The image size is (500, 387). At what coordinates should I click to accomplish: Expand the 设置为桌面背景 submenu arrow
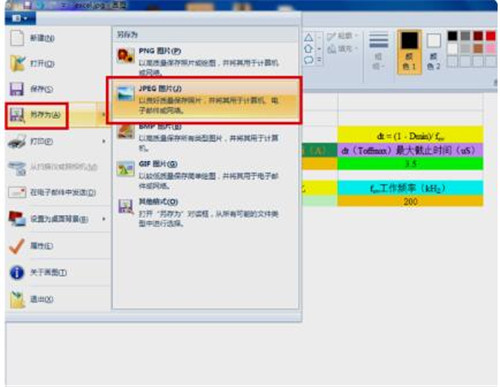104,219
